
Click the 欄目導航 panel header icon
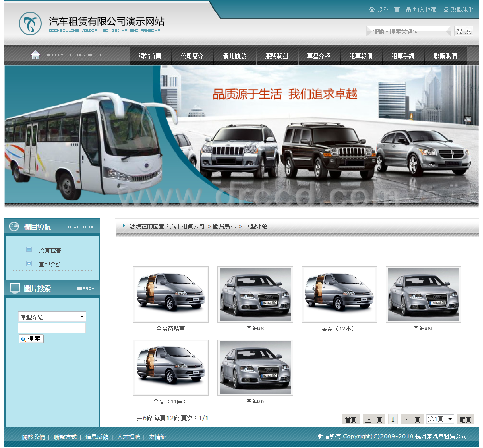click(x=14, y=226)
